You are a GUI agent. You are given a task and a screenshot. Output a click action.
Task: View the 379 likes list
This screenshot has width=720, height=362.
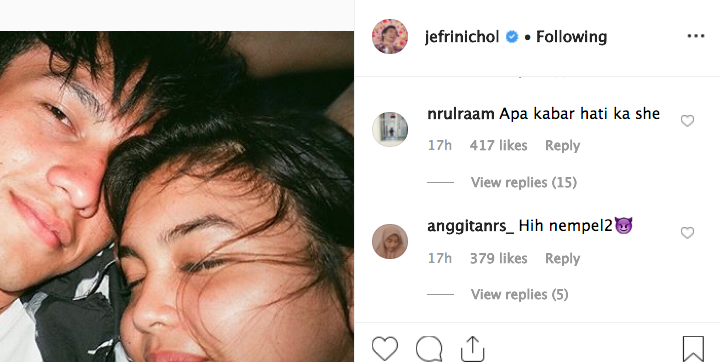tap(498, 259)
